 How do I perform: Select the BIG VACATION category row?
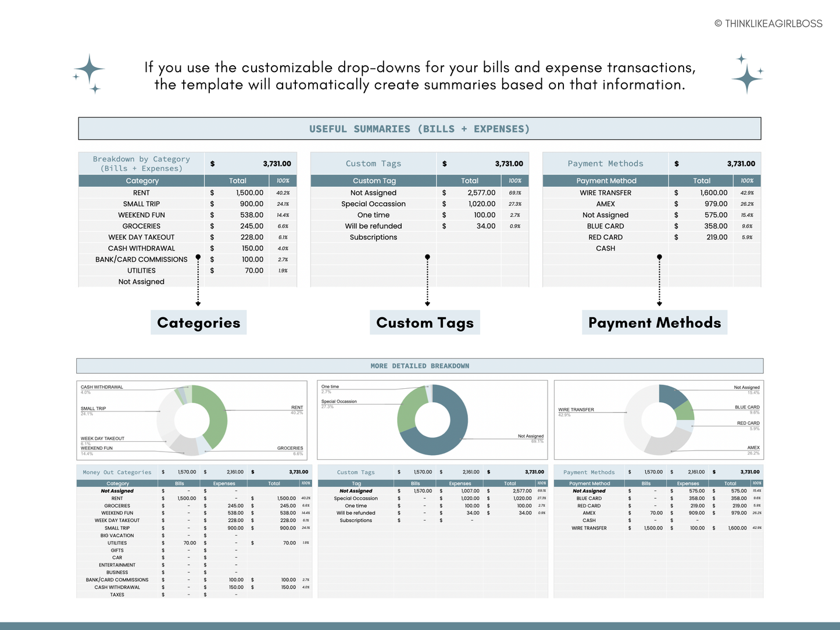(x=117, y=535)
